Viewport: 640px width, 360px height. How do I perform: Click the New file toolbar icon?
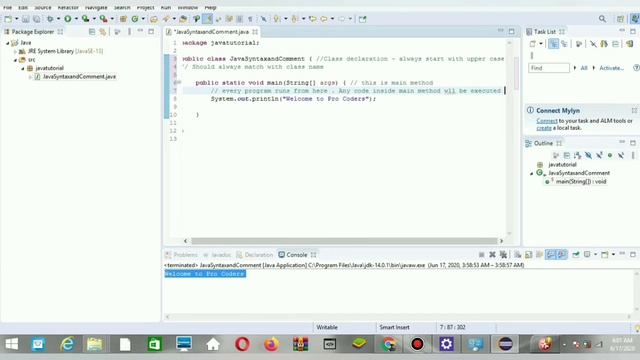click(8, 19)
